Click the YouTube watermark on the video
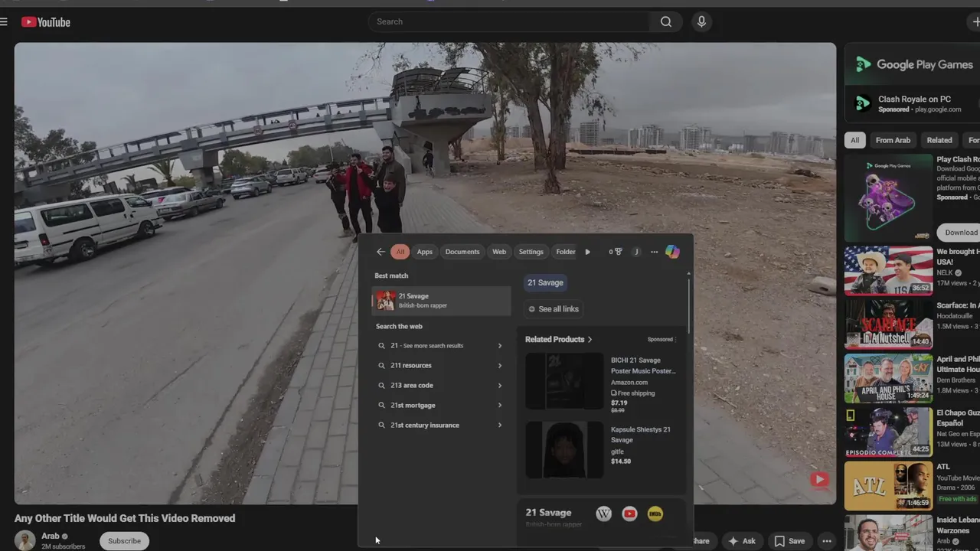980x551 pixels. point(819,480)
